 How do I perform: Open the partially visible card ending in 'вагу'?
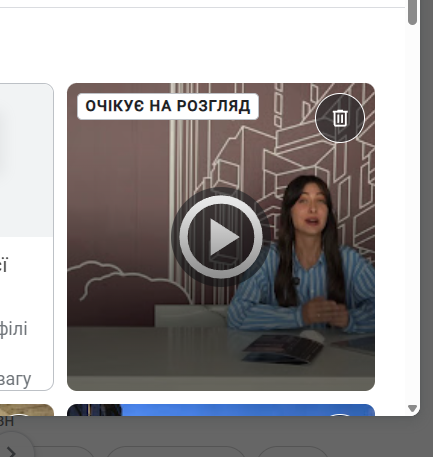point(27,237)
